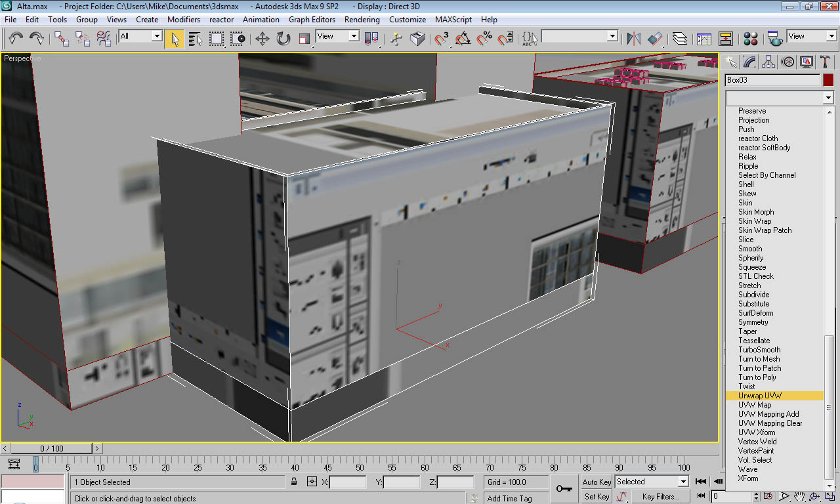Open the Rendering menu

[x=362, y=20]
